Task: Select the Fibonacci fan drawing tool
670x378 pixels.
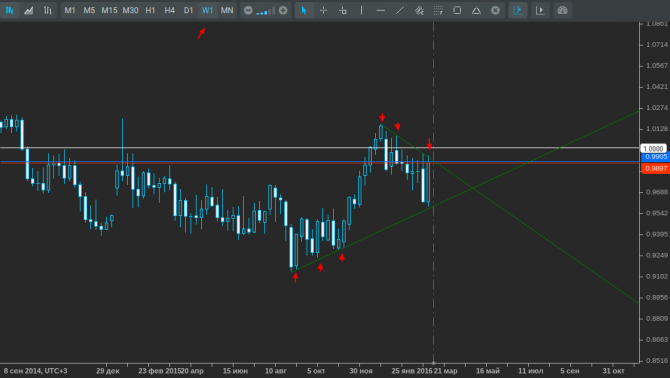Action: pos(419,10)
